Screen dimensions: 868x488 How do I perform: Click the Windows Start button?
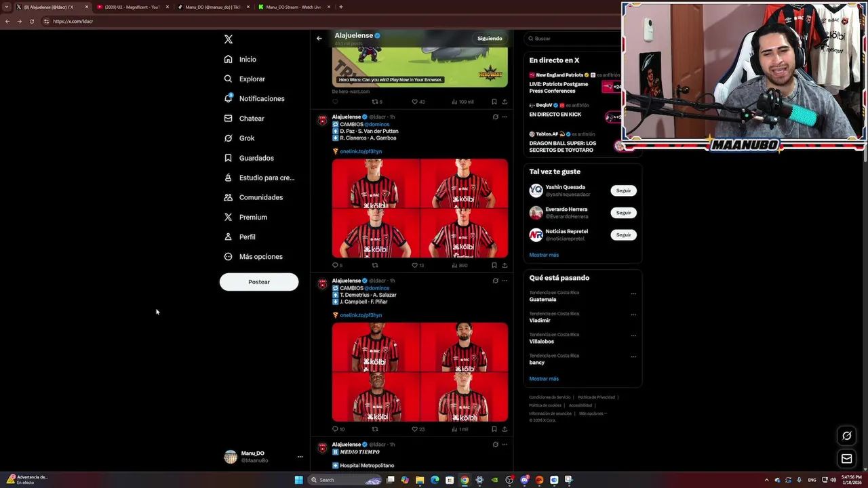click(x=298, y=480)
